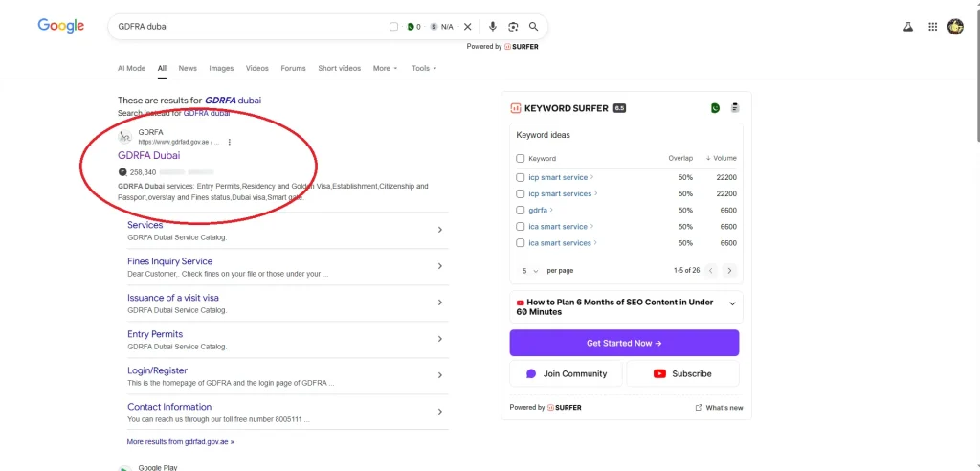The height and width of the screenshot is (471, 980).
Task: Click the Google account profile picture
Action: tap(955, 27)
